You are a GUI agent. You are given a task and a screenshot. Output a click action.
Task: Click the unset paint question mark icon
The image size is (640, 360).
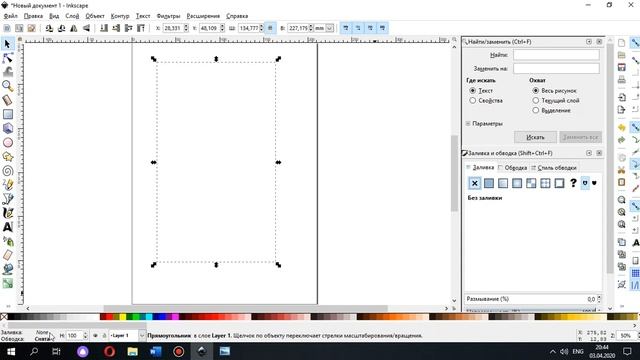[573, 183]
